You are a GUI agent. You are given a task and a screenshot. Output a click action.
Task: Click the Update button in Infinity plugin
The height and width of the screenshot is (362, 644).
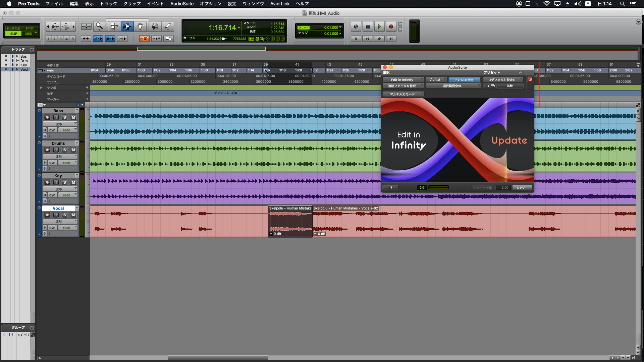509,140
